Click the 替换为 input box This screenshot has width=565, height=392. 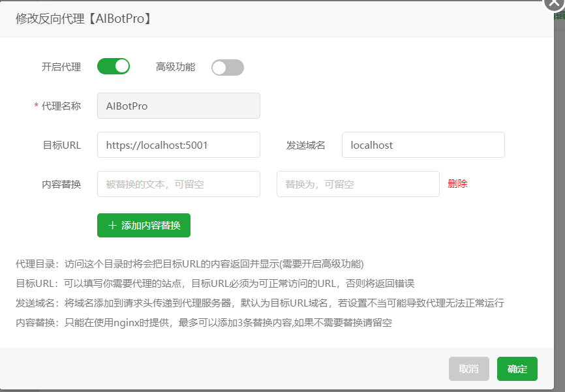point(358,184)
